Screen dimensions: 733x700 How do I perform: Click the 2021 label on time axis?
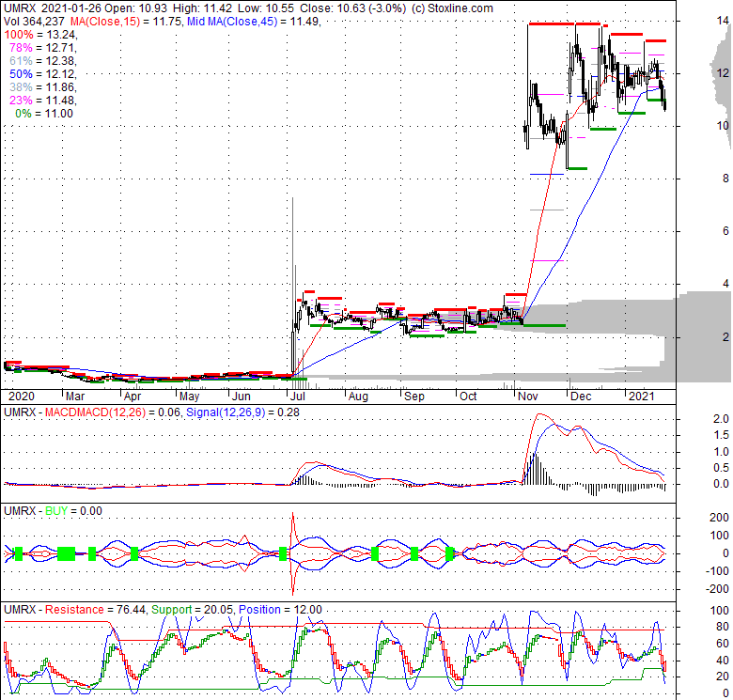[x=641, y=397]
